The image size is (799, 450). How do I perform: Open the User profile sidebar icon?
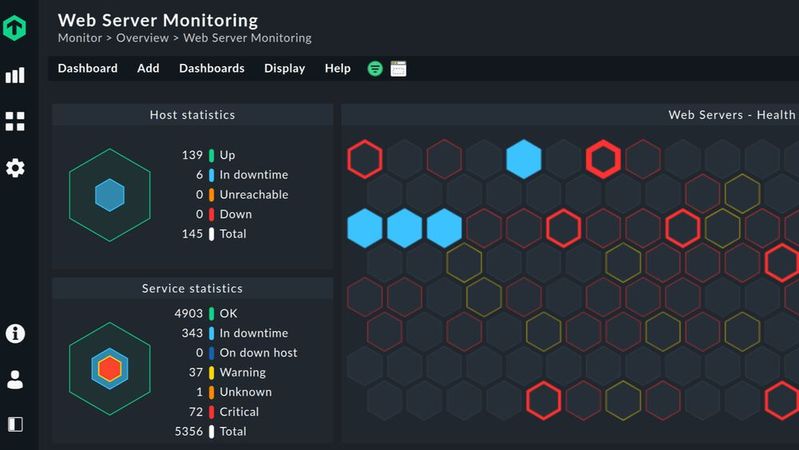point(15,380)
